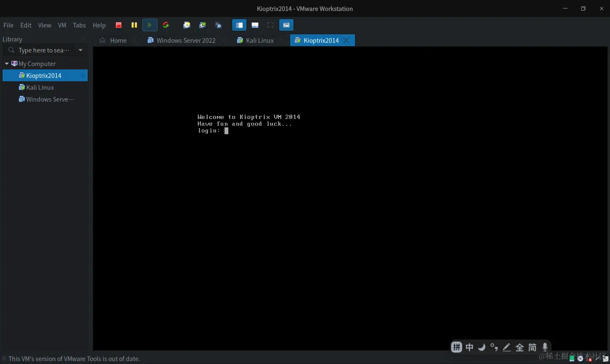Toggle the half-moon width icon on IME bar
This screenshot has height=364, width=610.
click(x=482, y=347)
